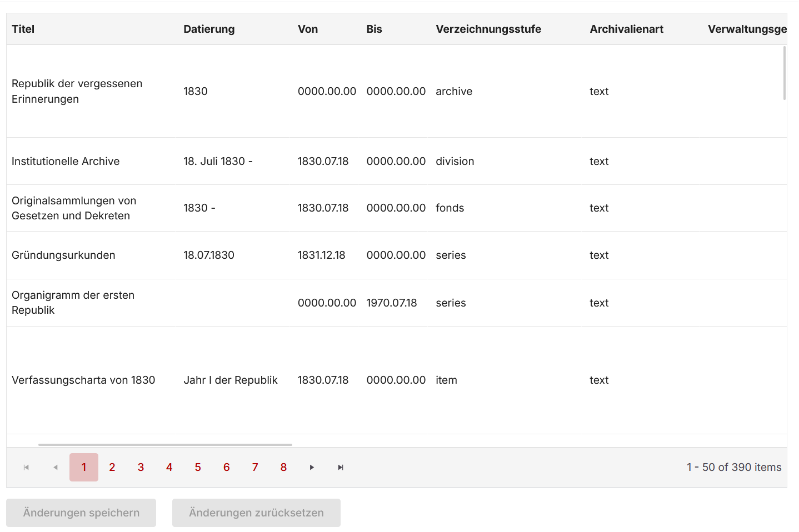This screenshot has height=532, width=799.
Task: Select page 3 in the pagination bar
Action: (x=141, y=467)
